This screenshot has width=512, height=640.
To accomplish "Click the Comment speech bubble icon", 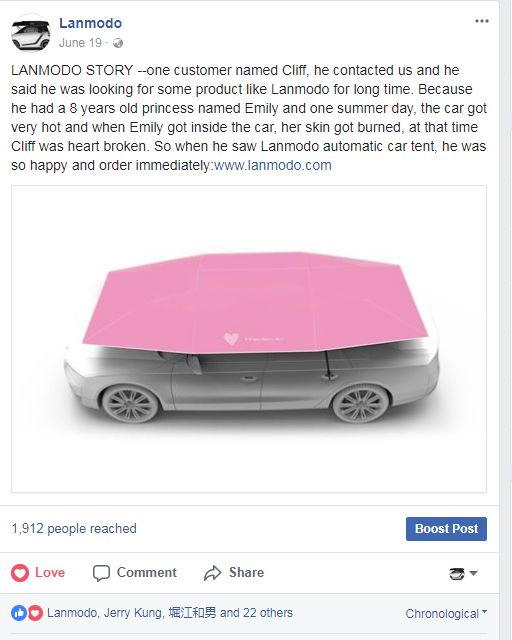I will tap(101, 573).
